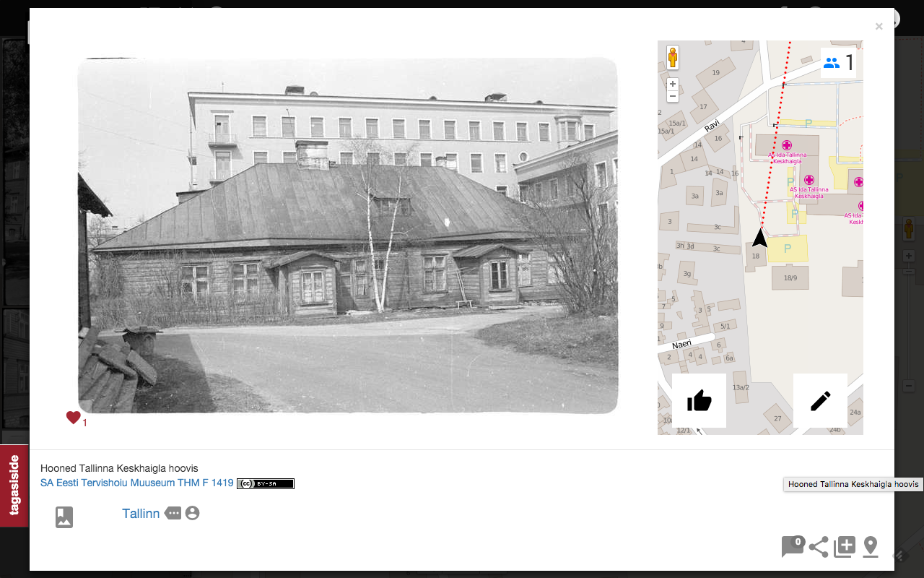Open the comments speech bubble icon

[792, 546]
